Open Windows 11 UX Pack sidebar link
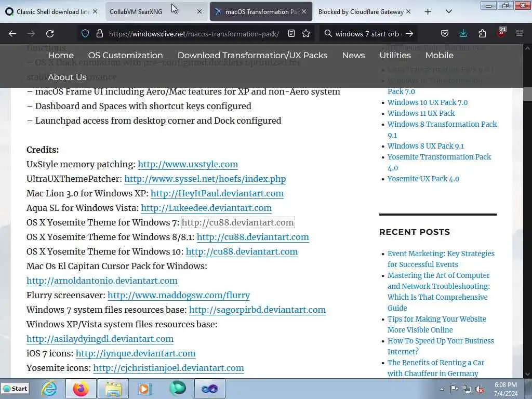This screenshot has height=399, width=532. point(421,113)
